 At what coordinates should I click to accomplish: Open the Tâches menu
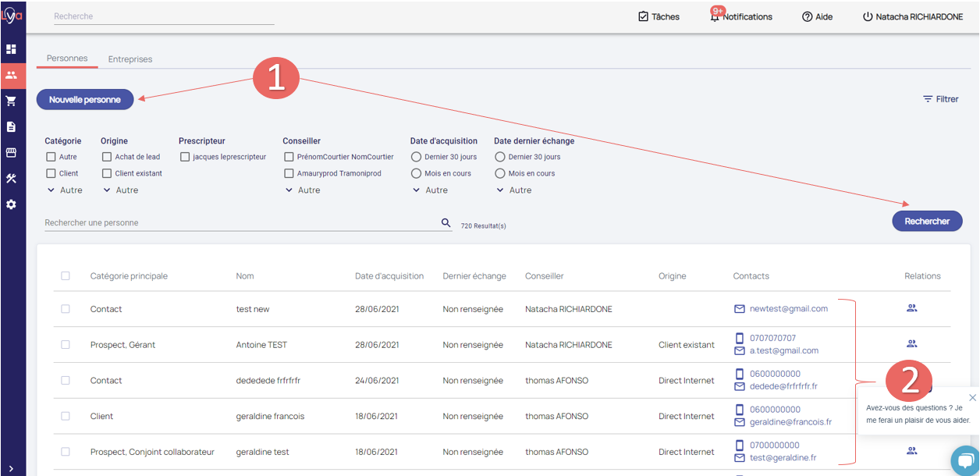tap(659, 16)
